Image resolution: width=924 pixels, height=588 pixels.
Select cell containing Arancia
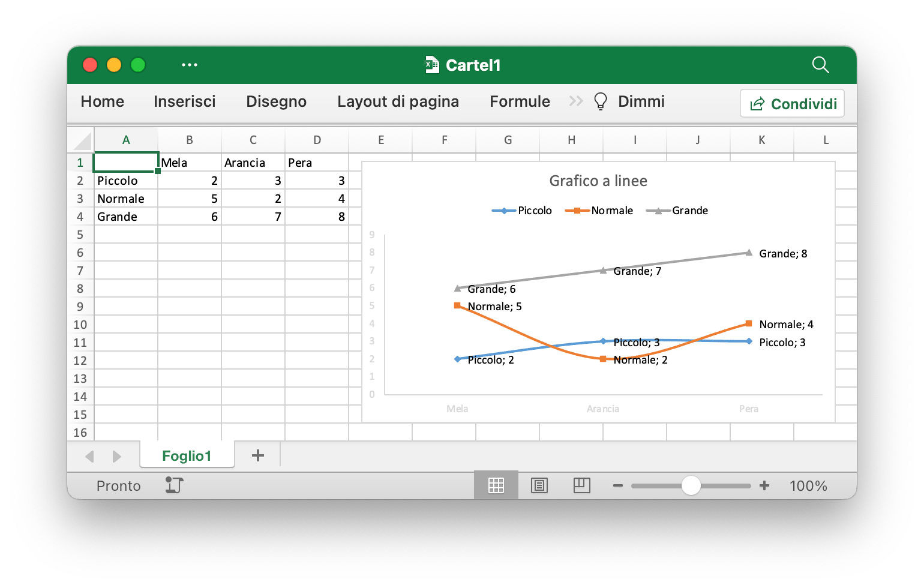[x=253, y=163]
